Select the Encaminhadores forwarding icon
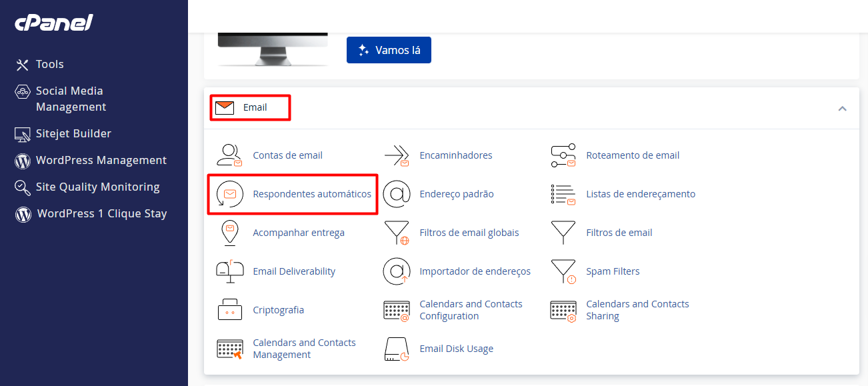The image size is (868, 386). (x=397, y=155)
